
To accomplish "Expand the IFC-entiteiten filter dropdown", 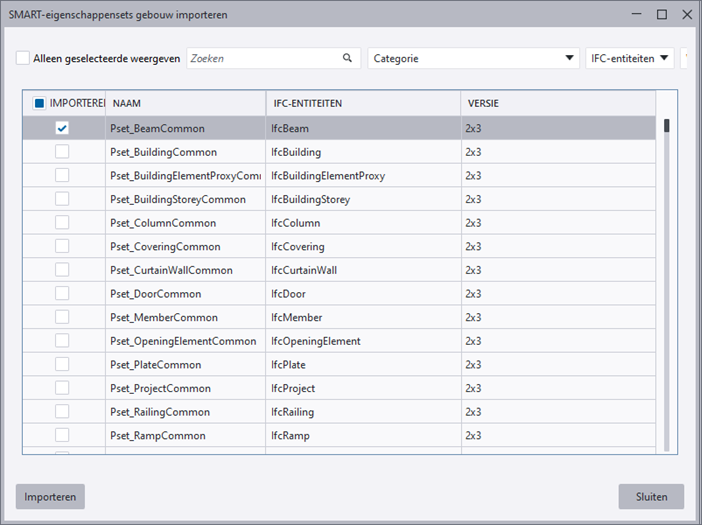I will (629, 58).
